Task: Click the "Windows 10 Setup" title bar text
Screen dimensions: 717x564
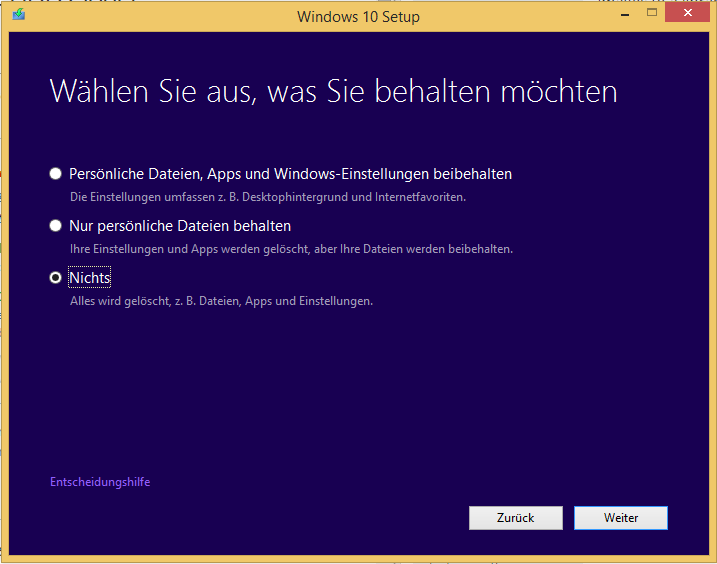Action: pyautogui.click(x=358, y=16)
